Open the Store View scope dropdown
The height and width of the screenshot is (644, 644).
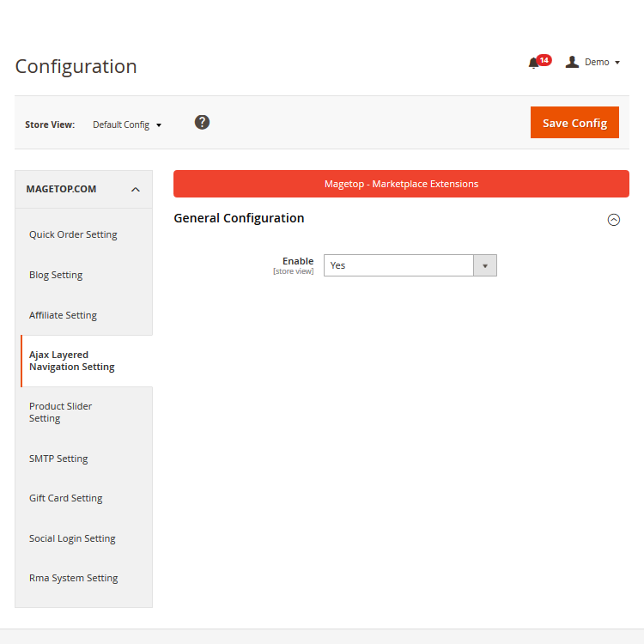click(x=127, y=125)
